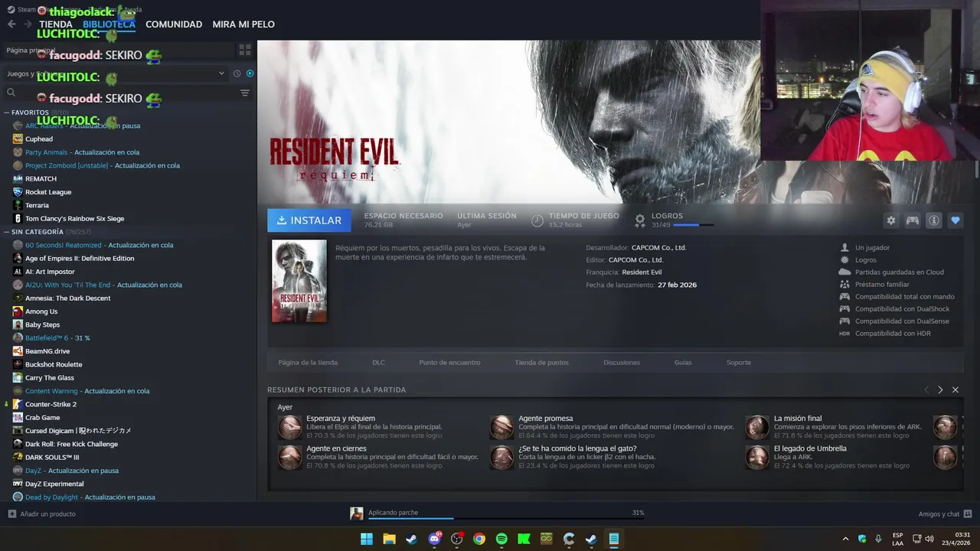This screenshot has height=551, width=980.
Task: Show previous post-game summary page
Action: (926, 390)
